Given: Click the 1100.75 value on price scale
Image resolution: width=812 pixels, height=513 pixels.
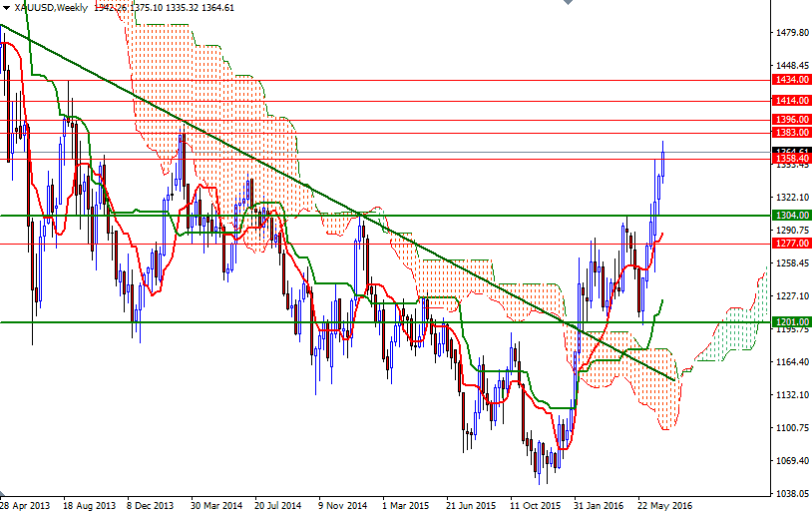Looking at the screenshot, I should (x=793, y=428).
